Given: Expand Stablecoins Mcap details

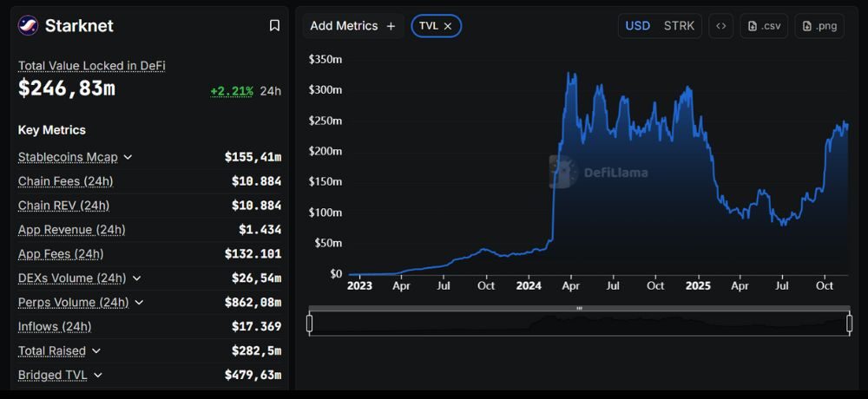Looking at the screenshot, I should pos(128,157).
